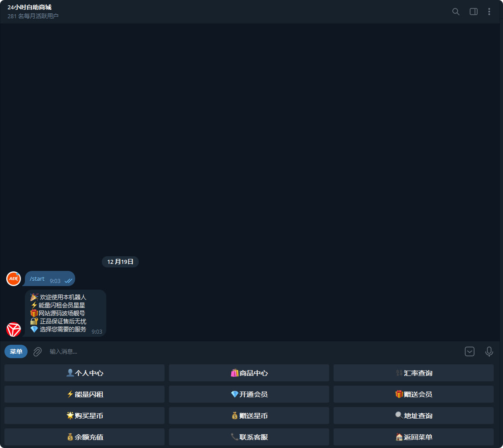The image size is (503, 448).
Task: Click the search icon in chat header
Action: (x=455, y=12)
